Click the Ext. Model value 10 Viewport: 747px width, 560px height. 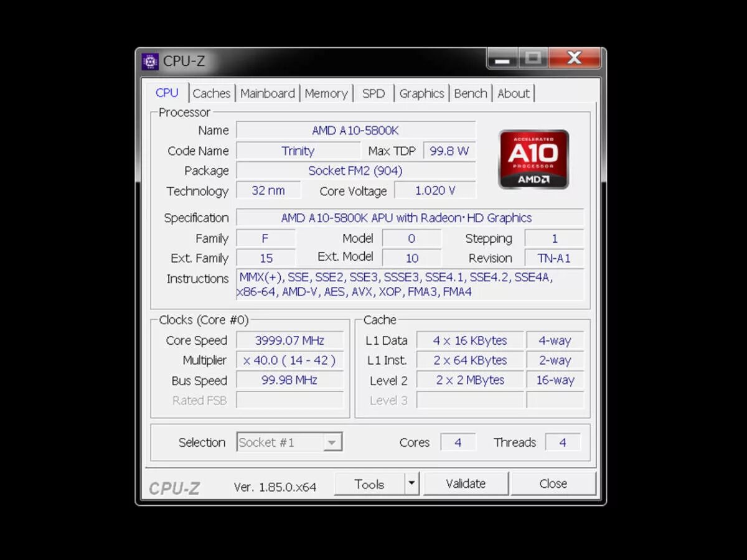pos(411,258)
